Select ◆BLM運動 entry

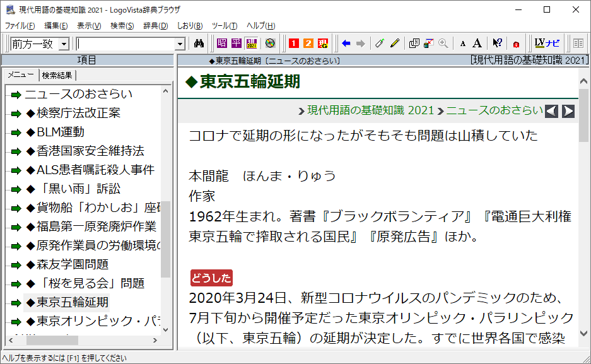point(55,132)
